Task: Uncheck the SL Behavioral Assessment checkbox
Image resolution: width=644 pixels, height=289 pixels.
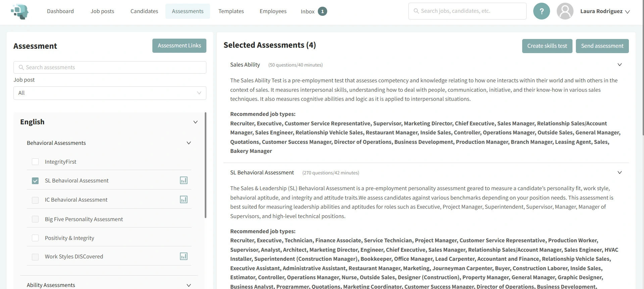Action: point(35,181)
